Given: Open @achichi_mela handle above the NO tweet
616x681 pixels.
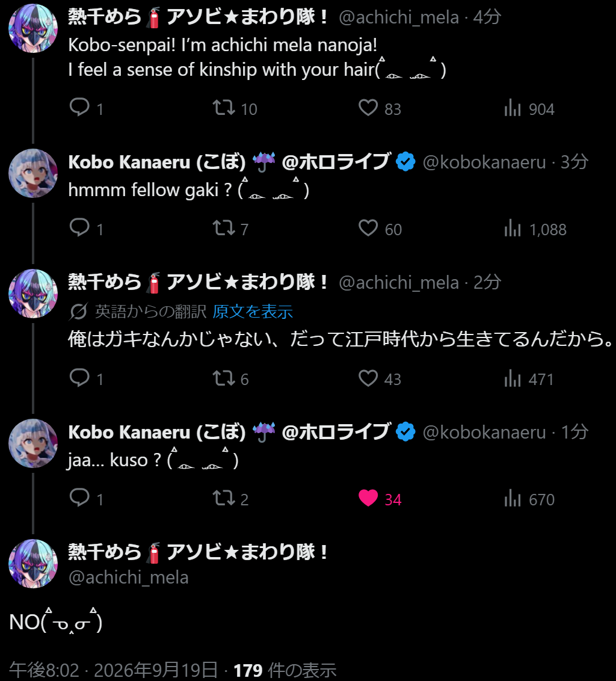Looking at the screenshot, I should point(129,578).
